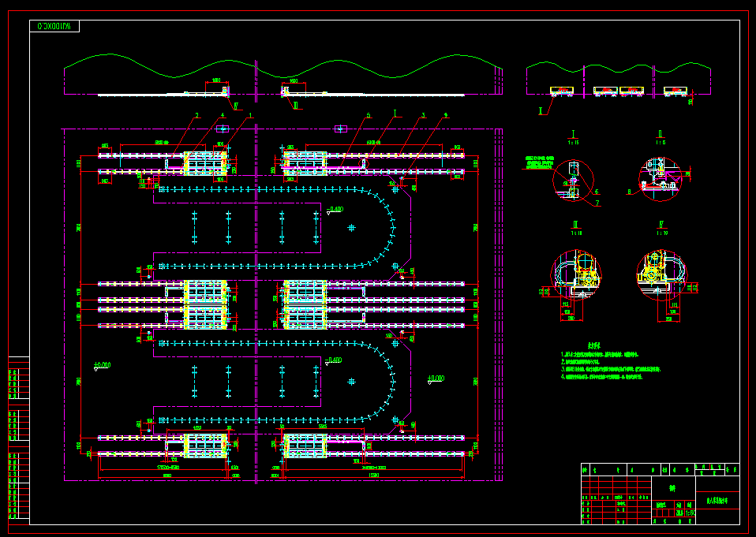756x537 pixels.
Task: Click the mirrored drawing number in the top-left box
Action: coord(54,27)
